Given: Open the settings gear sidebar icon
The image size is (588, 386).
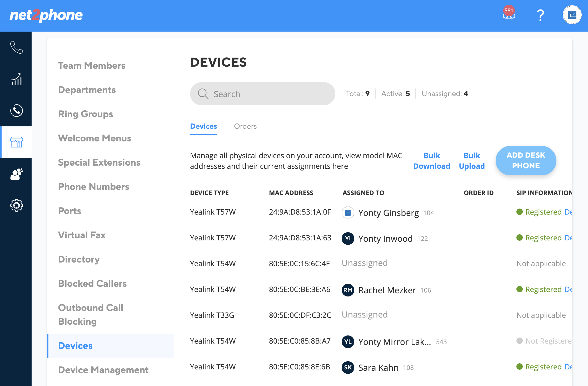Looking at the screenshot, I should point(16,205).
